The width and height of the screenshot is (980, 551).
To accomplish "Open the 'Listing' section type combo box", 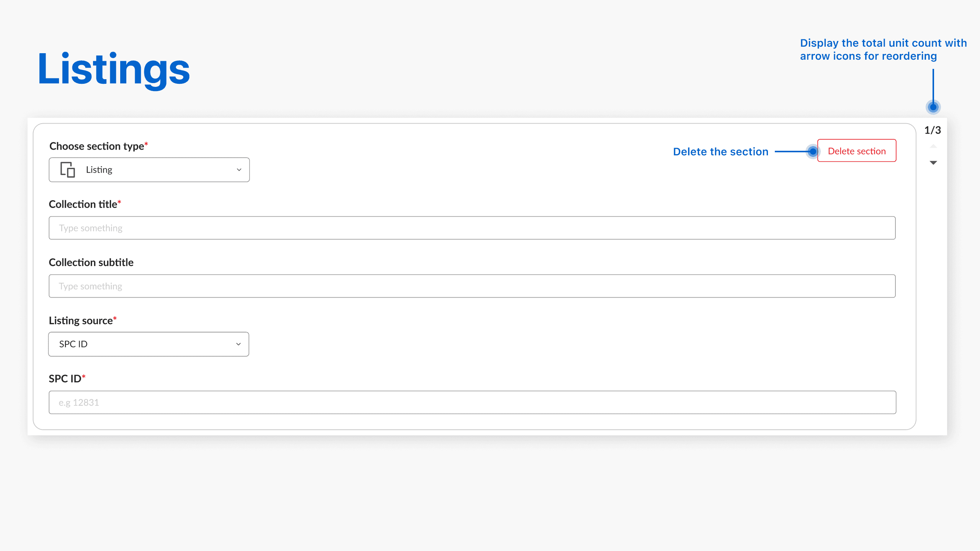I will click(149, 170).
